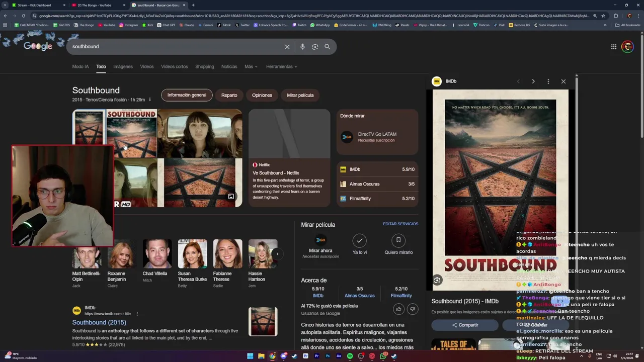
Task: Click the "Mirar película" chip
Action: [x=300, y=95]
